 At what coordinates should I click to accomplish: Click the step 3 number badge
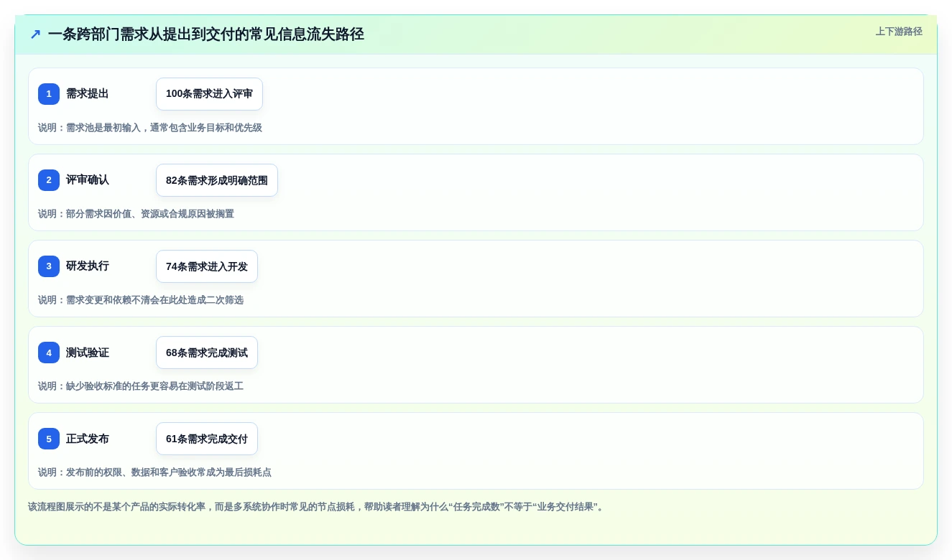click(49, 266)
